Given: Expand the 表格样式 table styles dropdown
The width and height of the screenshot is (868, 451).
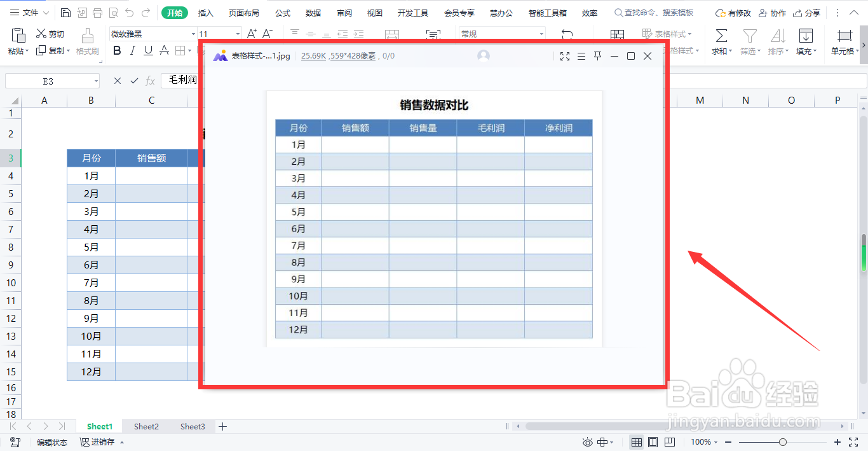Looking at the screenshot, I should tap(689, 34).
